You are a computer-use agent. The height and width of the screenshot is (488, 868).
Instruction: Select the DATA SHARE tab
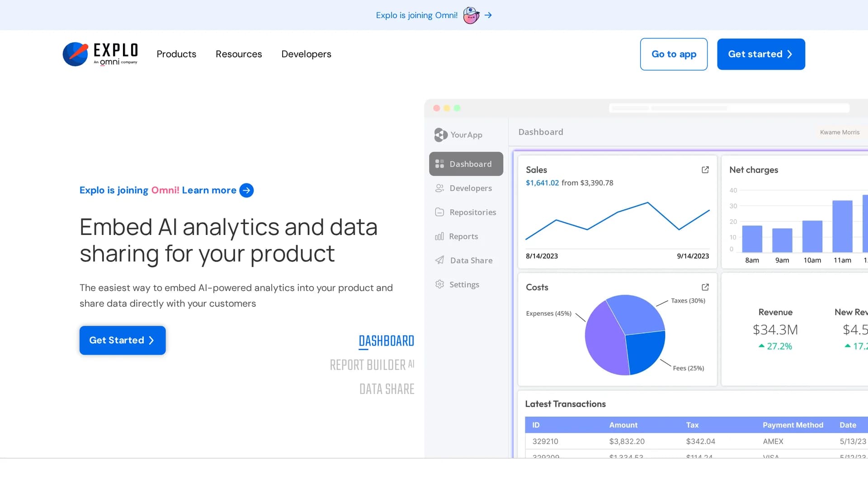(x=387, y=389)
